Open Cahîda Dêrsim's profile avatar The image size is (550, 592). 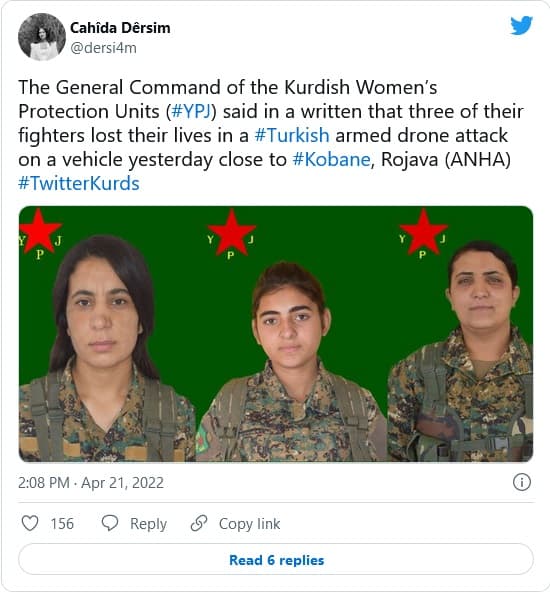point(42,37)
